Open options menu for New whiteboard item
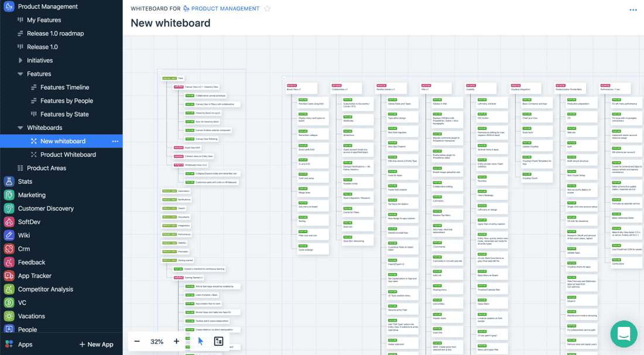 tap(115, 141)
